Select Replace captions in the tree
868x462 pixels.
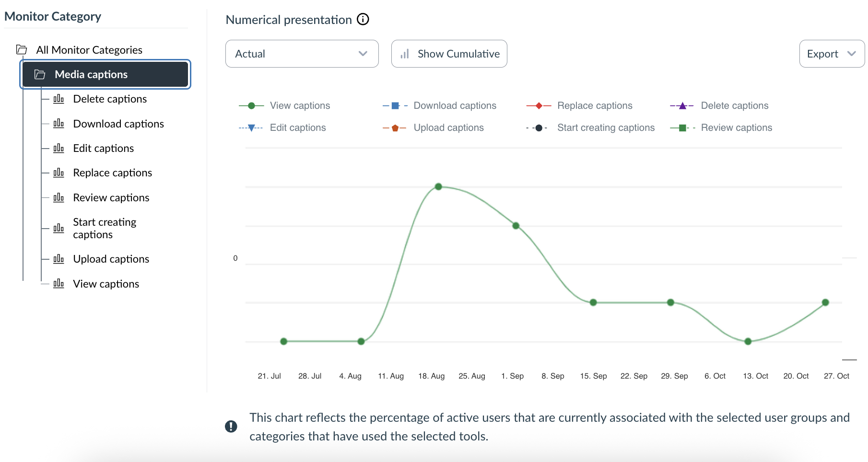(112, 173)
